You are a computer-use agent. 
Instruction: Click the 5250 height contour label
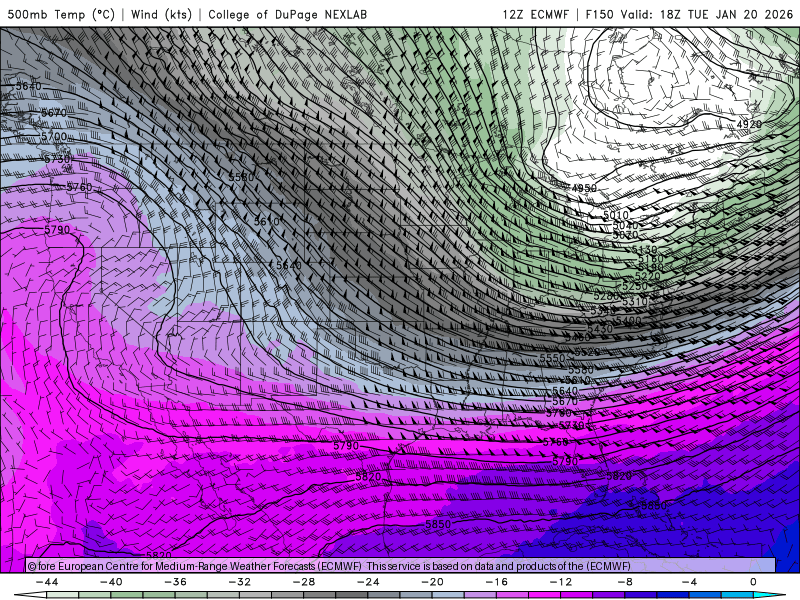click(635, 286)
